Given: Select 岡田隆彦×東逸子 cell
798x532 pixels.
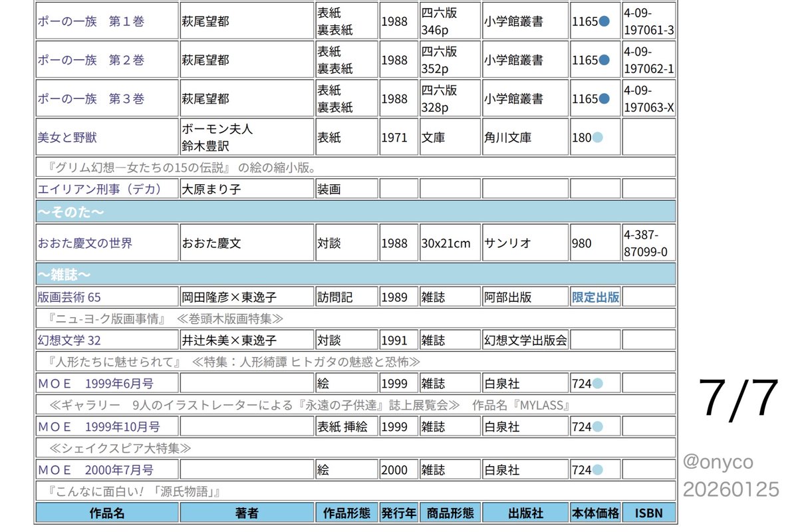Looking at the screenshot, I should tap(246, 297).
